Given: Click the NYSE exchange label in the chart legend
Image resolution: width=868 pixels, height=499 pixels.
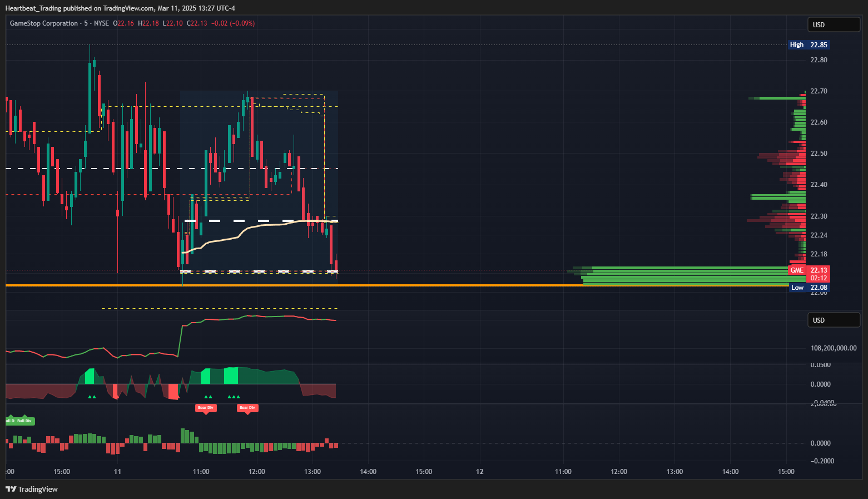Looking at the screenshot, I should [x=101, y=23].
